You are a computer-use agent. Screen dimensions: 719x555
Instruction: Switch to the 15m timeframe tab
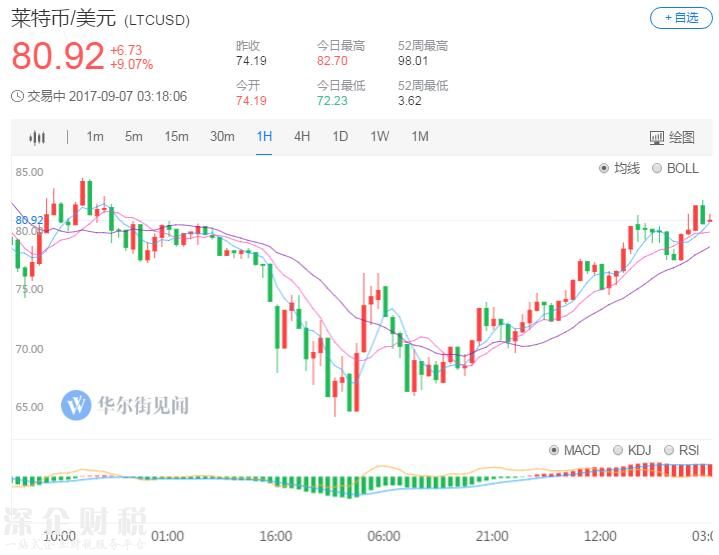coord(177,137)
